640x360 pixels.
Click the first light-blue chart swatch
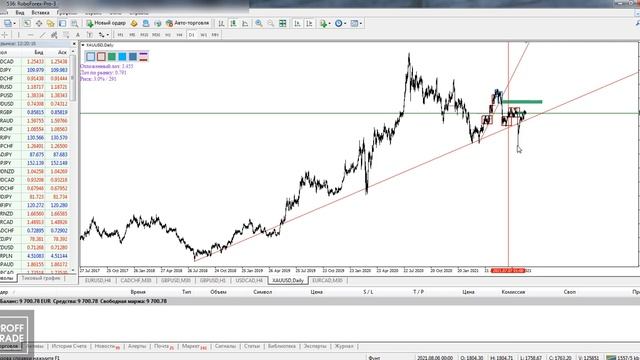(91, 56)
